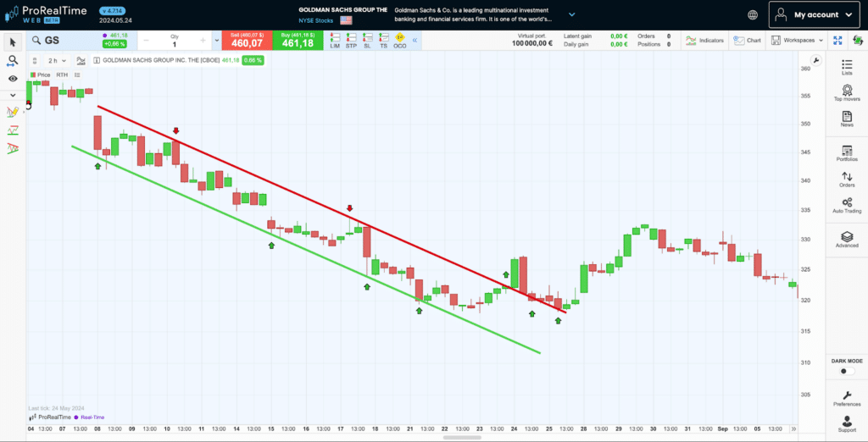Open chart settings wrench near price axis

click(816, 60)
